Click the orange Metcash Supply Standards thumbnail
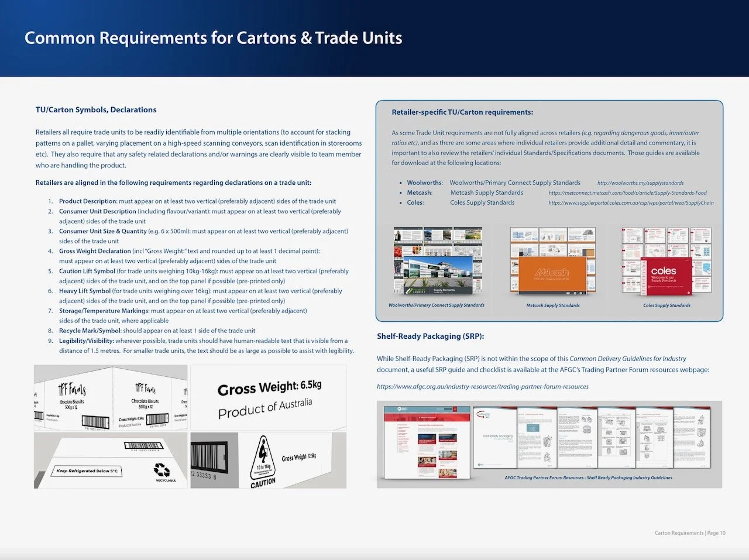 pyautogui.click(x=553, y=262)
